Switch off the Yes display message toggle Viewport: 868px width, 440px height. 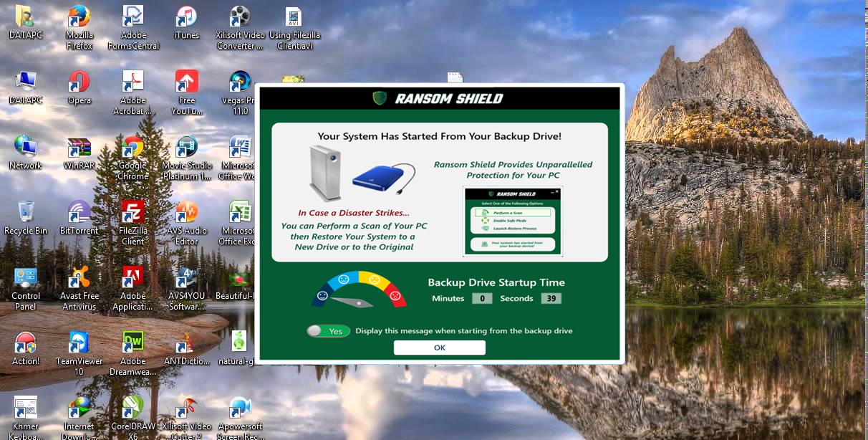pos(328,331)
